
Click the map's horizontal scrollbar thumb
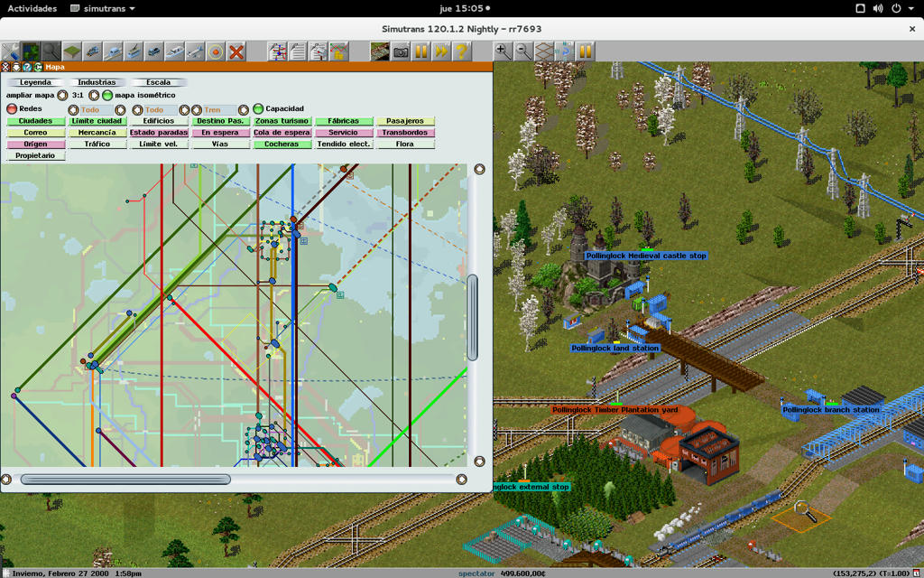[125, 480]
